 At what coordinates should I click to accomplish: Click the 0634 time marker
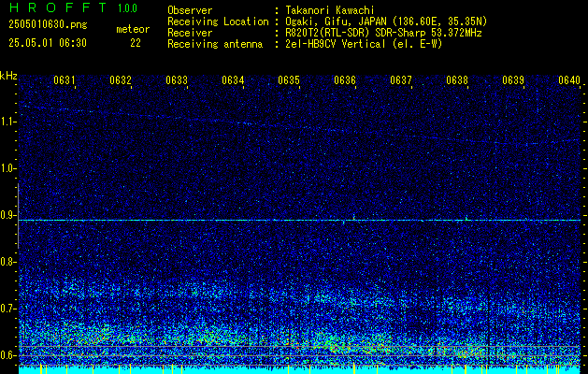(x=233, y=79)
